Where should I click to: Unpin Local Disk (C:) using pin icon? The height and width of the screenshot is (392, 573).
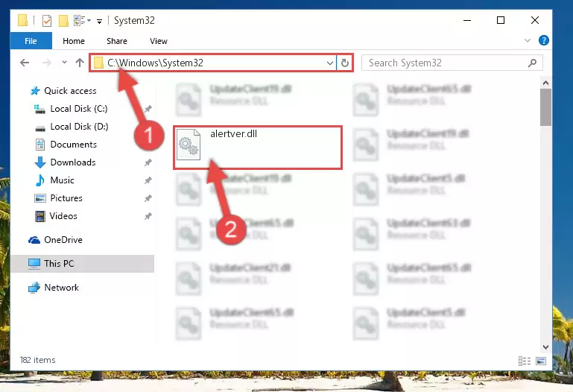(148, 109)
